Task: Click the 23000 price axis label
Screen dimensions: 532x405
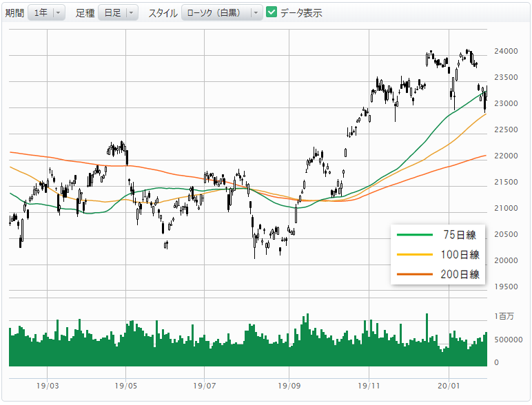Action: coord(506,103)
